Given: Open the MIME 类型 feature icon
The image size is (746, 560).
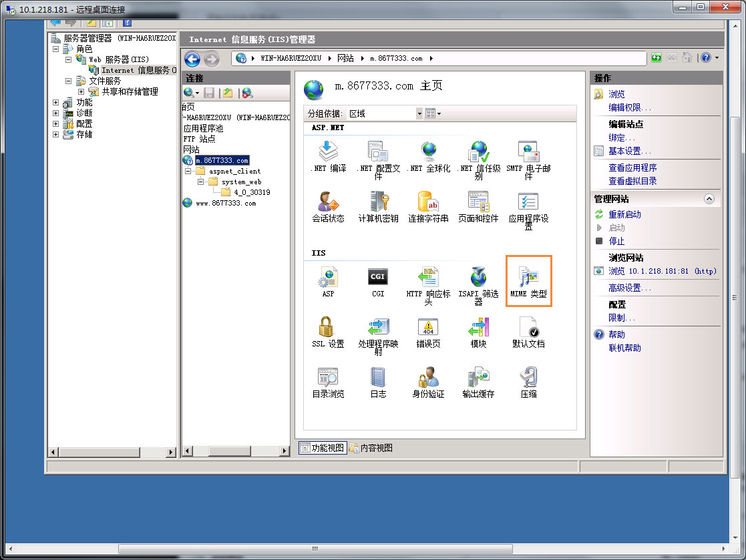Looking at the screenshot, I should point(528,276).
